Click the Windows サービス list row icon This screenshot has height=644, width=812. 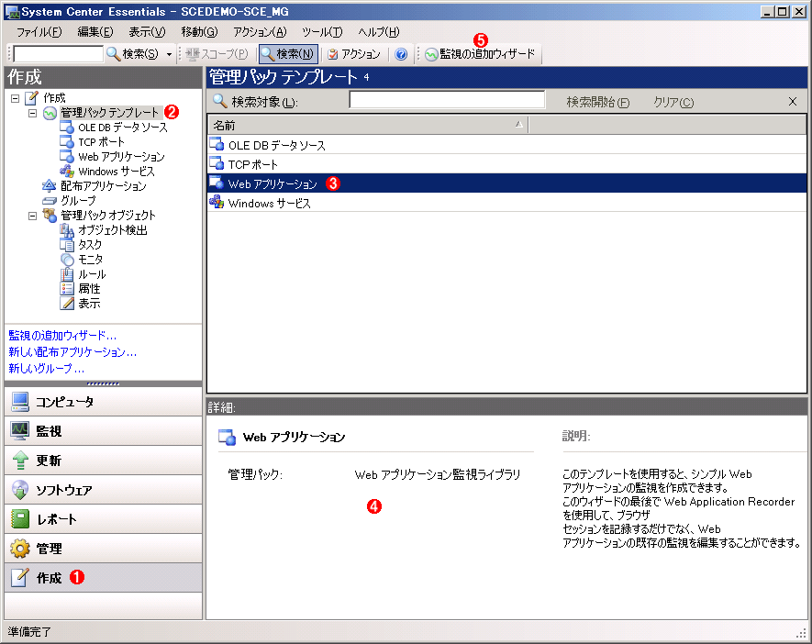tap(217, 202)
